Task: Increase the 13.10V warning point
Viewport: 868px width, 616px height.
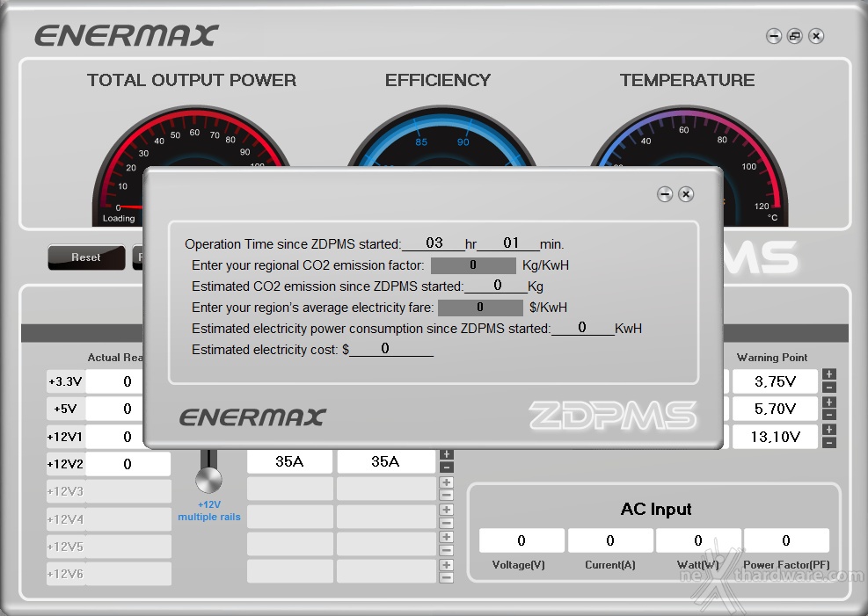Action: tap(828, 430)
